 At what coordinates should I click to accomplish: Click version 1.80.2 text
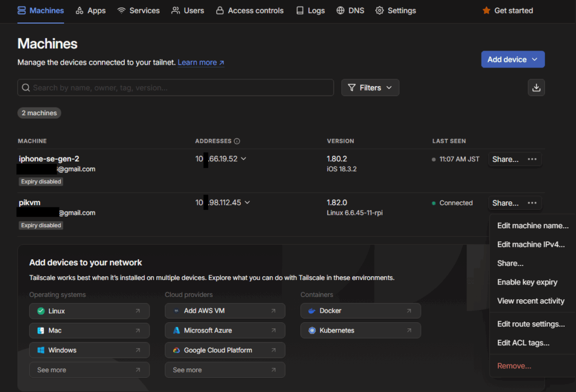click(x=337, y=159)
